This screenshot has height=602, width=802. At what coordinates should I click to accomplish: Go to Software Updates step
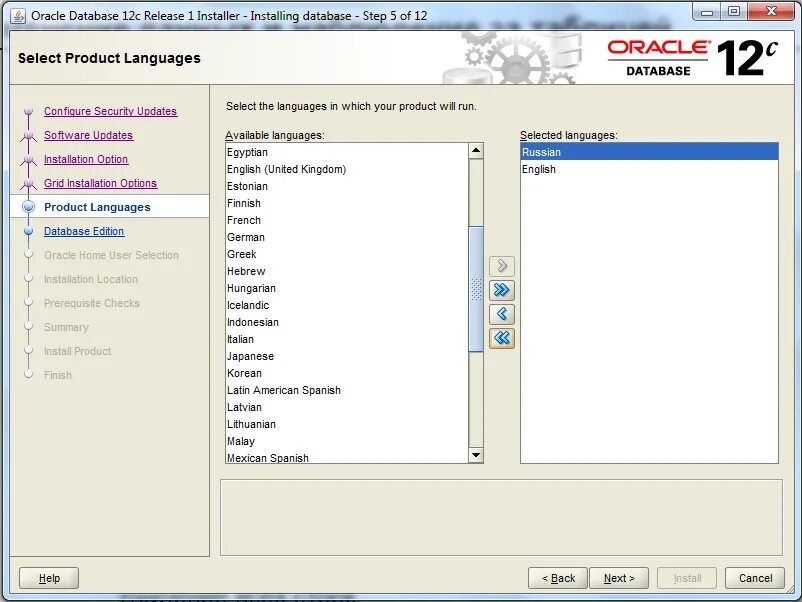(x=88, y=135)
